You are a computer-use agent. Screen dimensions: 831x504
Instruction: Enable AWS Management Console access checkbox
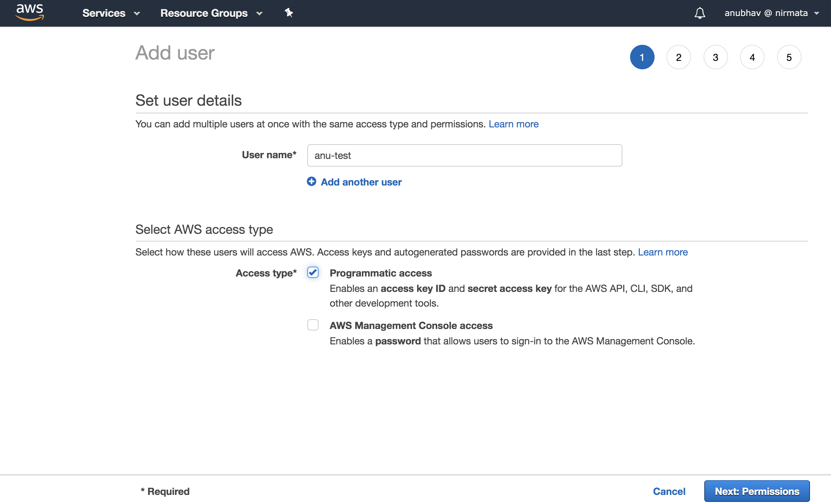(313, 325)
